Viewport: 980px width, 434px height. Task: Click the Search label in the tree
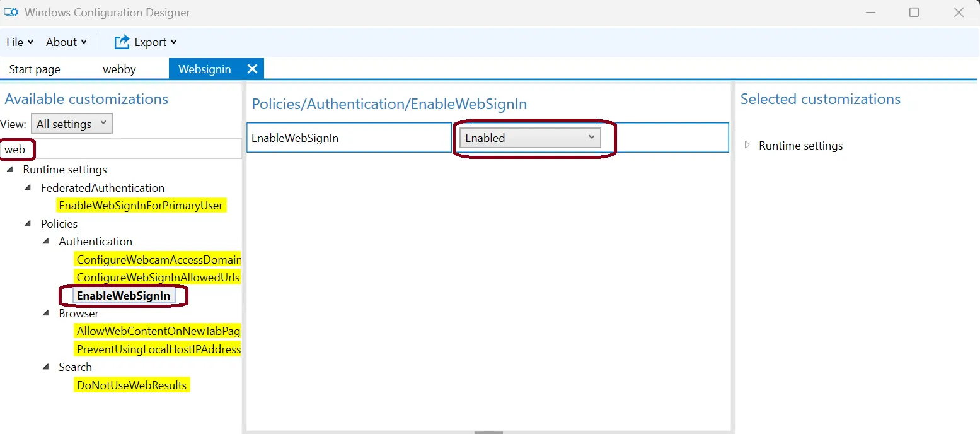[76, 367]
